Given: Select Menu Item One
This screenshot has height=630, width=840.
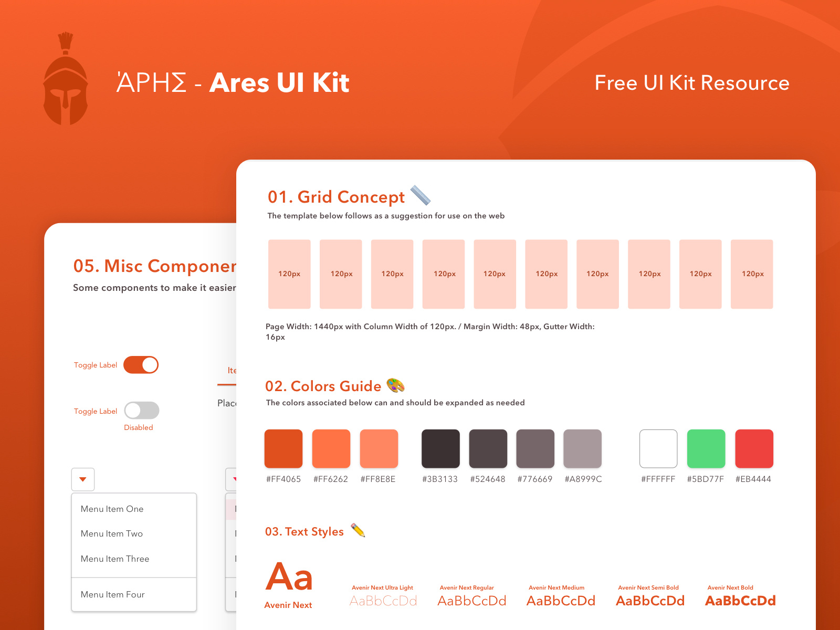Looking at the screenshot, I should 134,509.
